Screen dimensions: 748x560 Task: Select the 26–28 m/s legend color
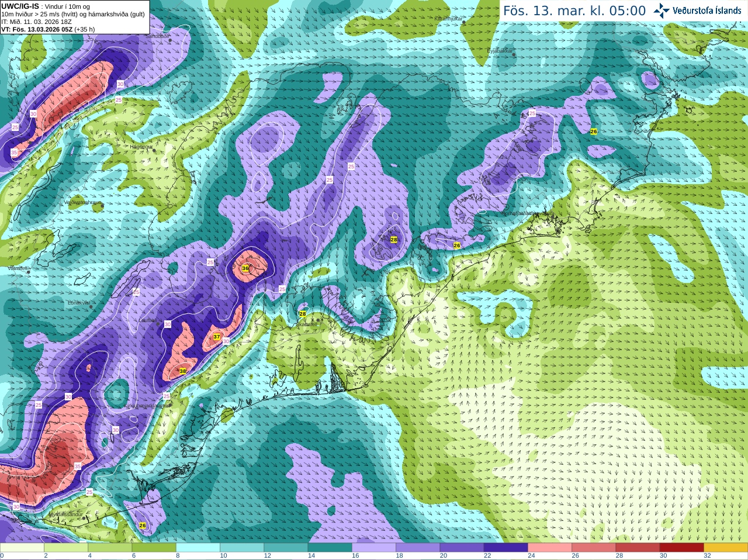tap(594, 548)
